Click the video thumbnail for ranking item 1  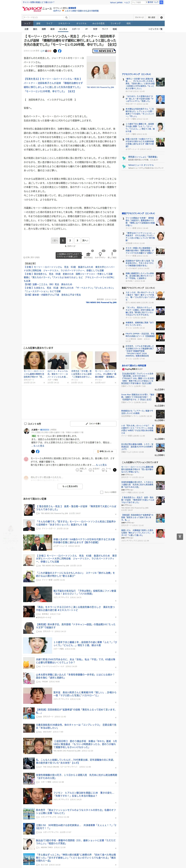tap(160, 296)
